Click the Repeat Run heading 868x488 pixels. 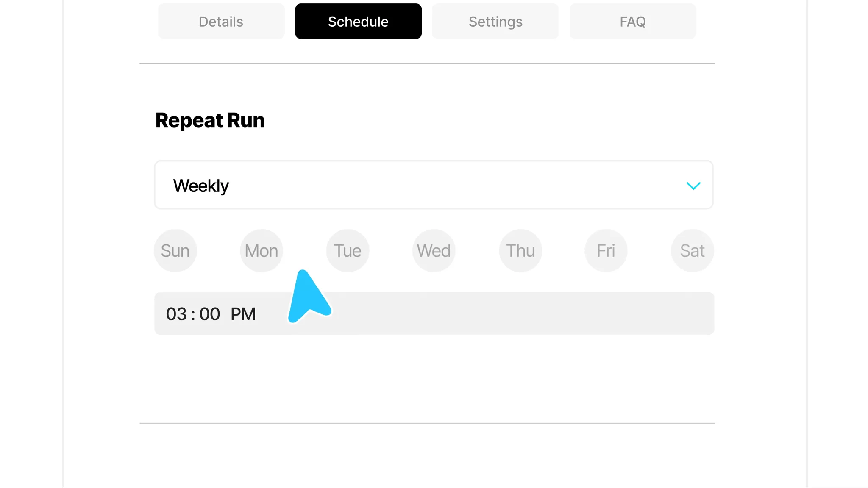(210, 120)
